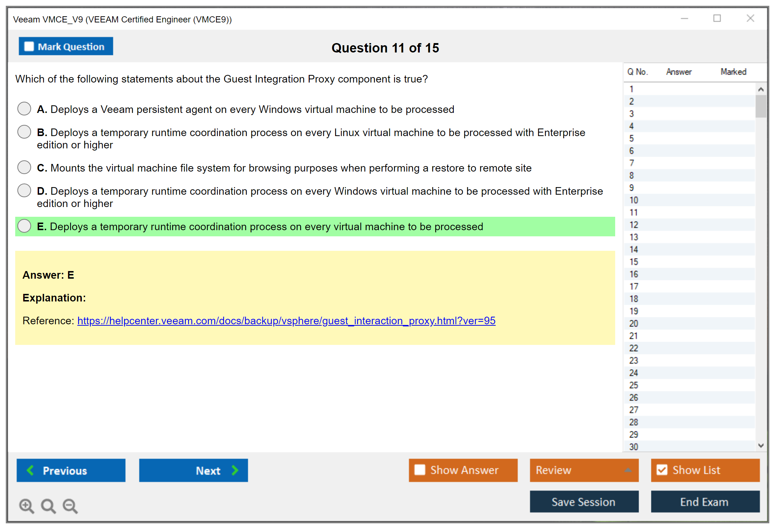Viewport: 778px width, 532px height.
Task: Uncheck the Show List checkbox
Action: [x=662, y=470]
